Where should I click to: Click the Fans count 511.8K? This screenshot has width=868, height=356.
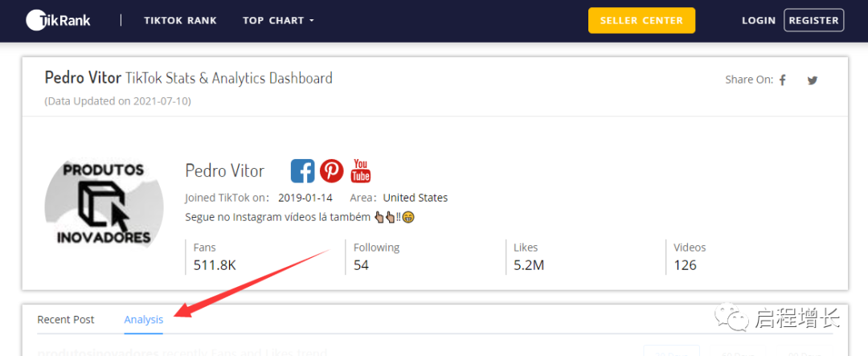coord(215,265)
